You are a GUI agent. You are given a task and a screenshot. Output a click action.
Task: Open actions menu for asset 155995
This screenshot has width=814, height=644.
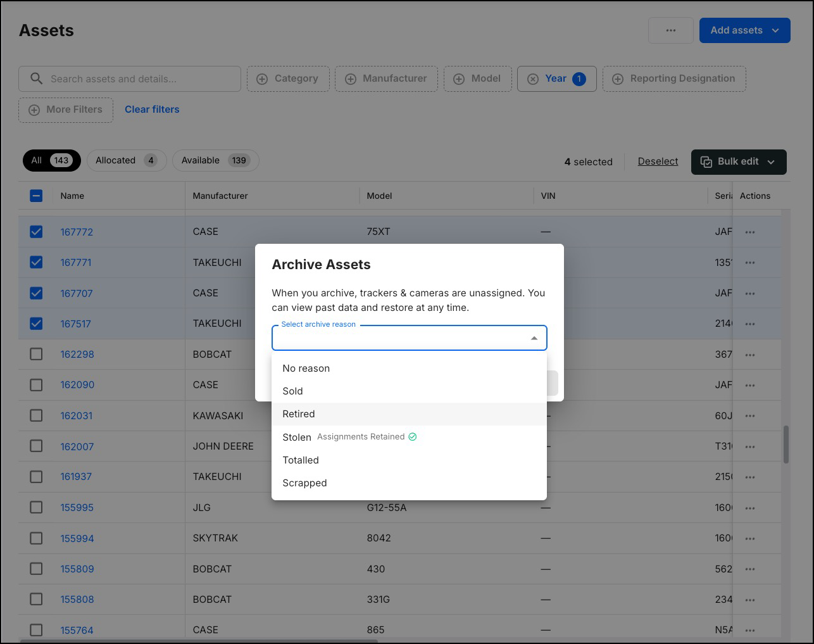(x=750, y=508)
